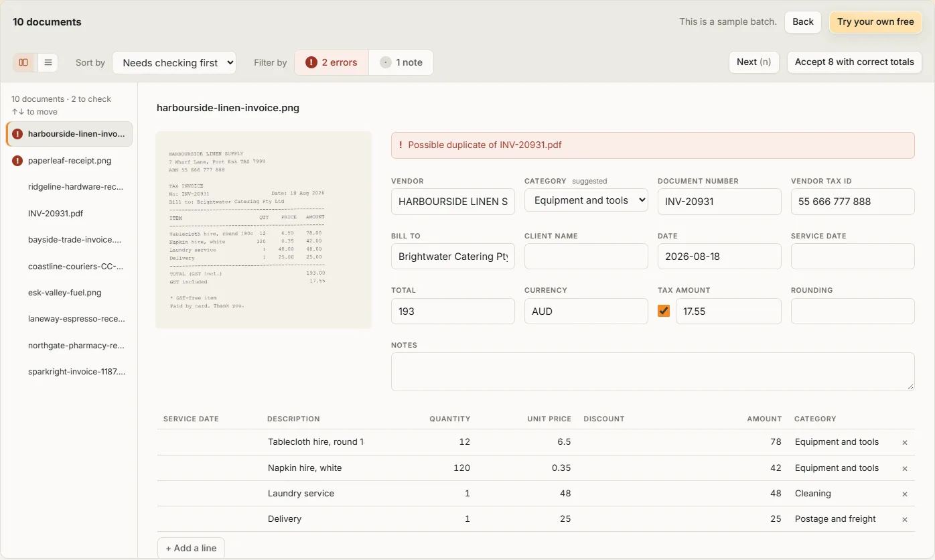This screenshot has height=560, width=935.
Task: Switch to list view layout icon
Action: click(x=48, y=62)
